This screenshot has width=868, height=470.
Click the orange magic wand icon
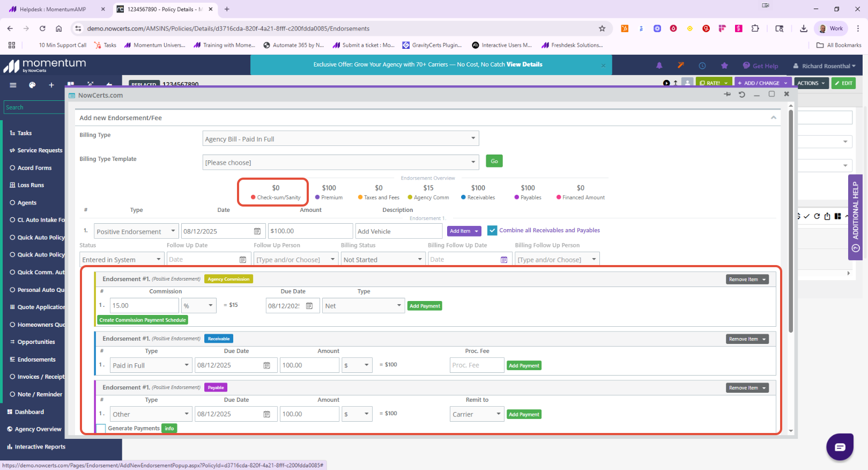pos(681,65)
